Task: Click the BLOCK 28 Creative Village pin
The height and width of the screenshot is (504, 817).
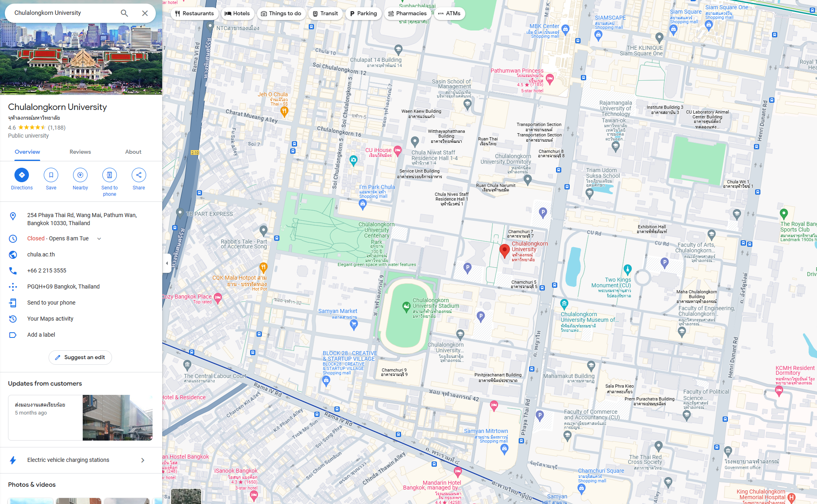Action: click(326, 381)
